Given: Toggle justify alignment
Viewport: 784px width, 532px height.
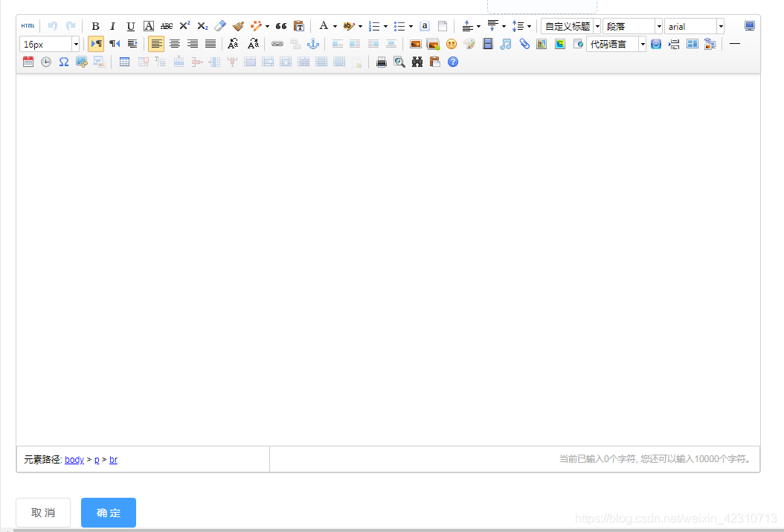Looking at the screenshot, I should point(211,44).
